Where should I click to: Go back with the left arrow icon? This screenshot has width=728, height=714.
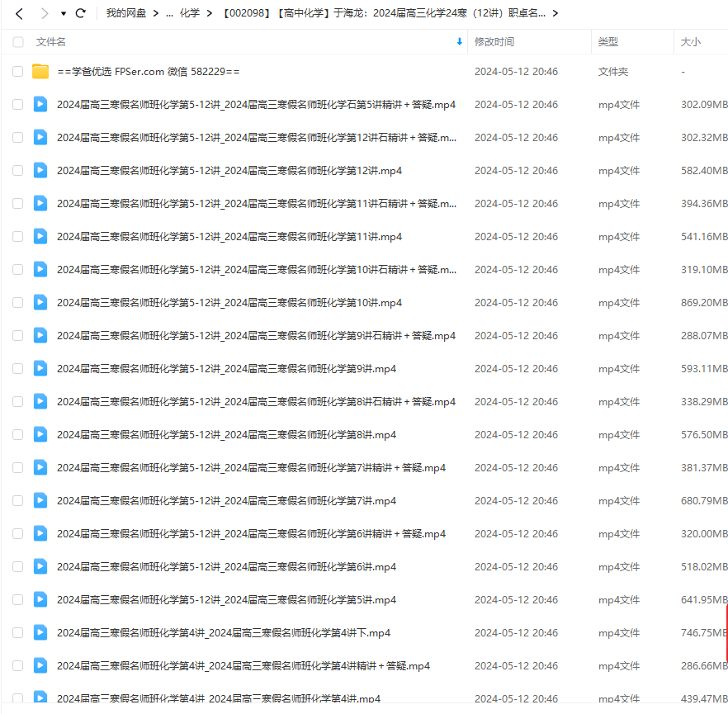19,13
